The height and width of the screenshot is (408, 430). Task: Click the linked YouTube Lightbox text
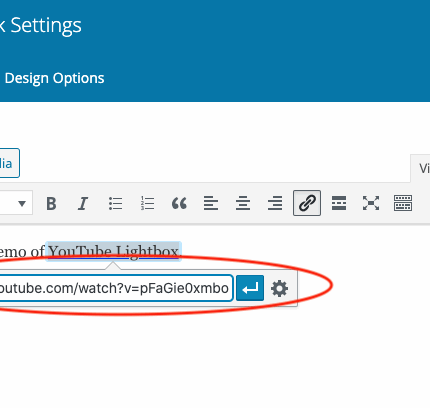point(114,251)
